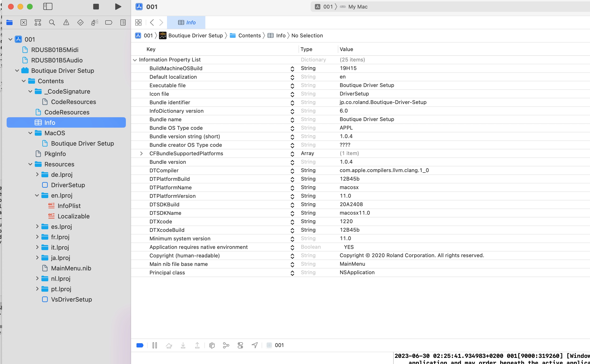Viewport: 590px width, 364px height.
Task: Select the DriverSetup icon file
Action: 64,185
